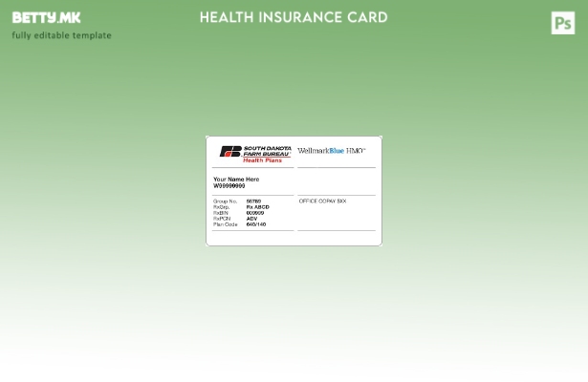Click the Plan Code label
Viewport: 588px width, 382px height.
(226, 224)
